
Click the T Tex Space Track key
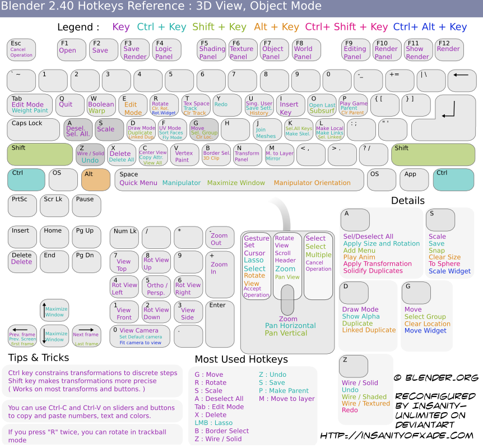196,105
